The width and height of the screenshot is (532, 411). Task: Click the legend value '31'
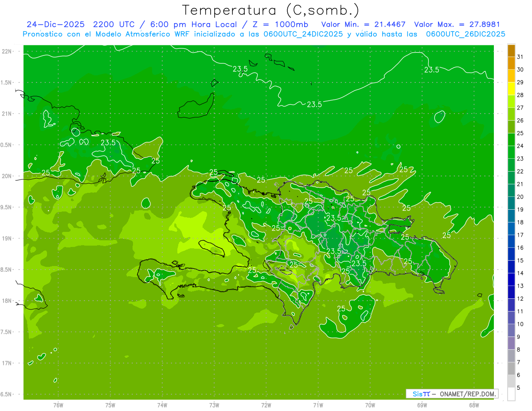click(x=520, y=57)
